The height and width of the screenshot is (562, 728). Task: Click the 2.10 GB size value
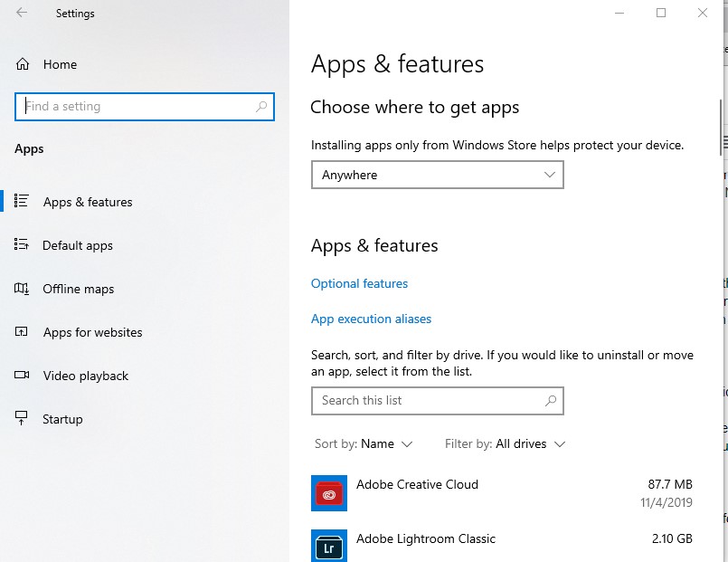[672, 538]
